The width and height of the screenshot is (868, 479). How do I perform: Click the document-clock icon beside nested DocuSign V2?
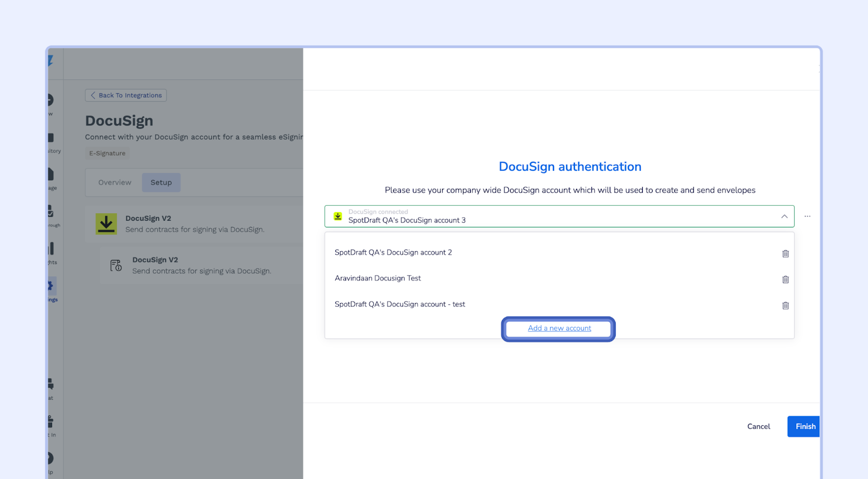116,265
